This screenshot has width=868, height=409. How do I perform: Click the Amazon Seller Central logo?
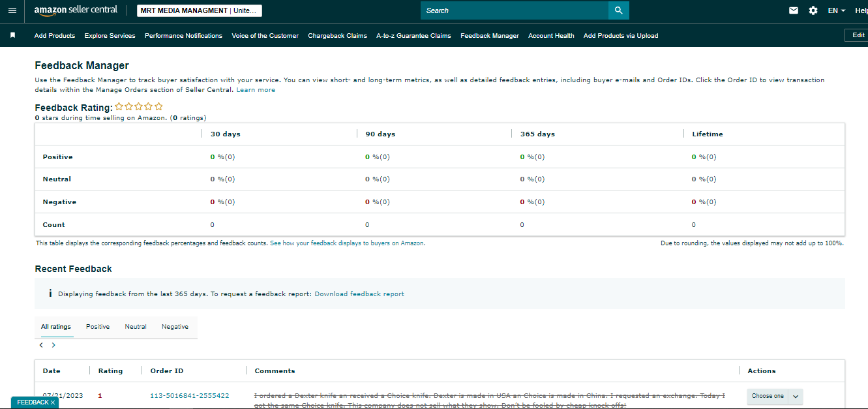(x=76, y=10)
